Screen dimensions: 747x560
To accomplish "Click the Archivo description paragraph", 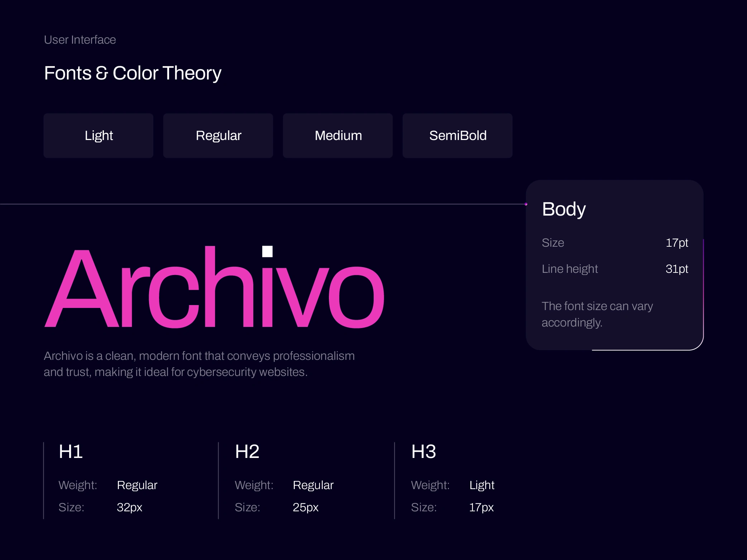I will pos(199,364).
